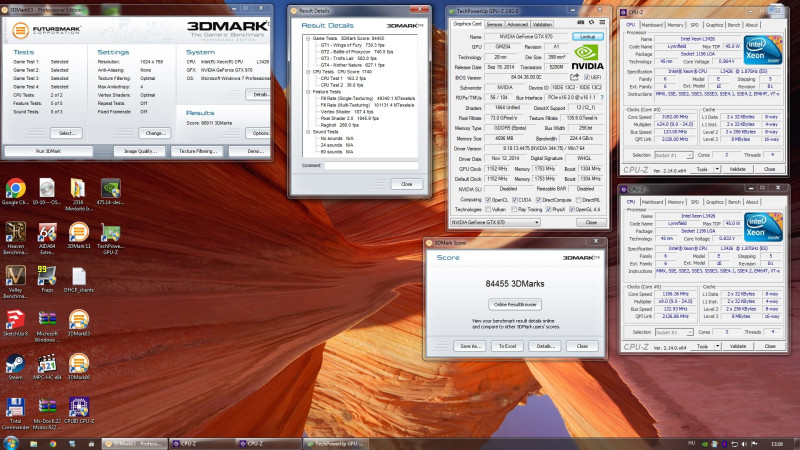
Task: Switch to the Validation tab in GPU-Z
Action: pyautogui.click(x=542, y=24)
